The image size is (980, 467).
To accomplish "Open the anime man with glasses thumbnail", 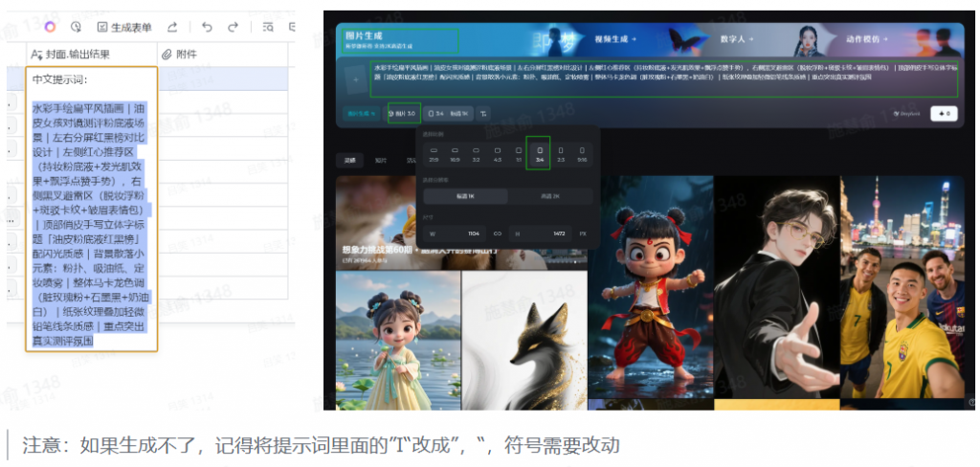I will pos(776,287).
